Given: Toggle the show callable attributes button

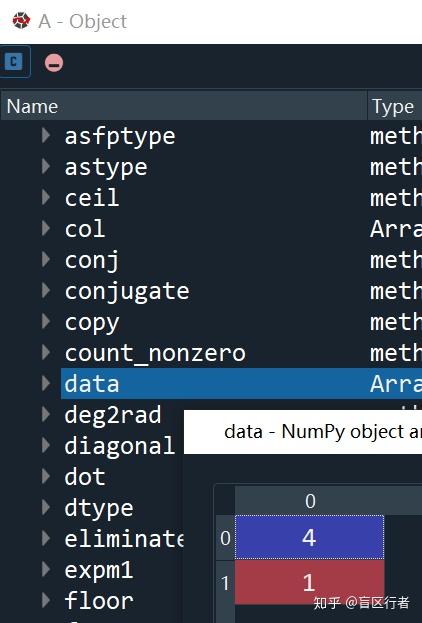Looking at the screenshot, I should 14,62.
